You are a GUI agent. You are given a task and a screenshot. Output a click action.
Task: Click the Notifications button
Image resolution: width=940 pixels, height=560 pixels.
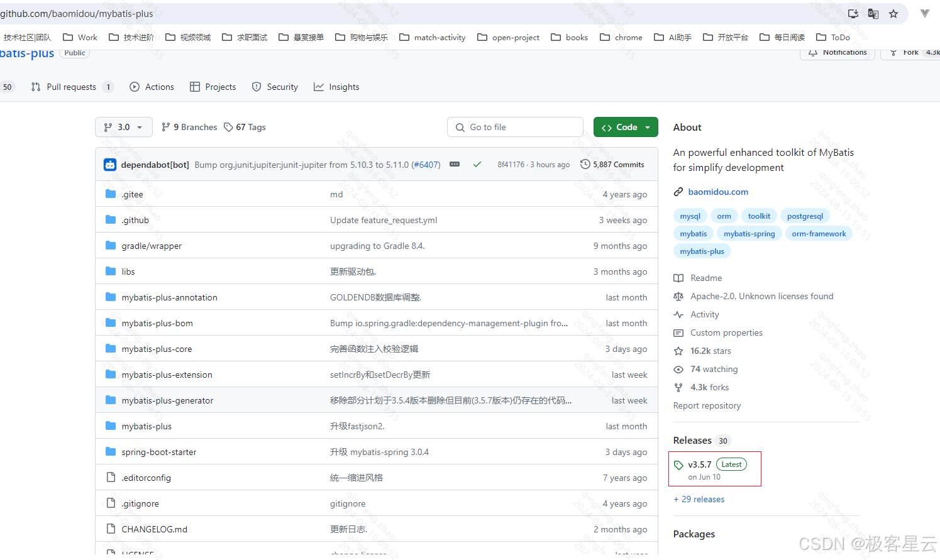tap(838, 53)
